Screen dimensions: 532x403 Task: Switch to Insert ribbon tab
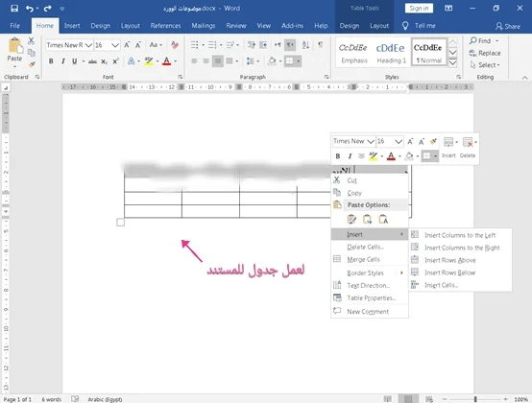[x=72, y=26]
